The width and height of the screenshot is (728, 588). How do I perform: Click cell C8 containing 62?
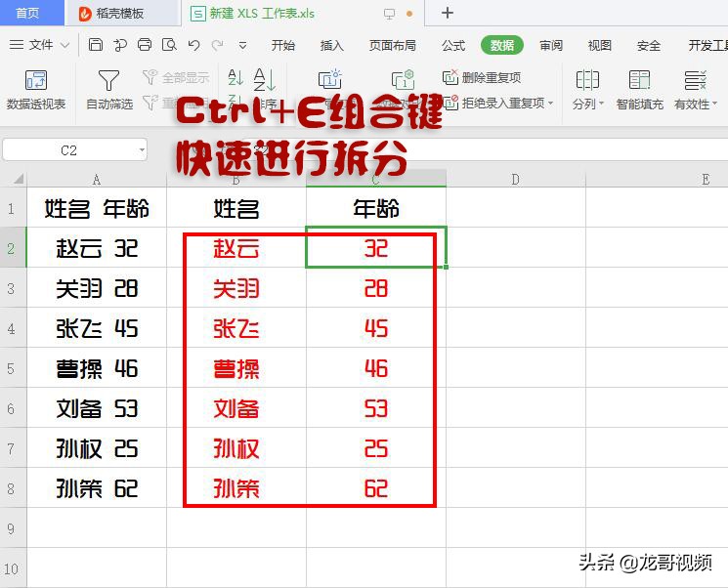pyautogui.click(x=376, y=487)
